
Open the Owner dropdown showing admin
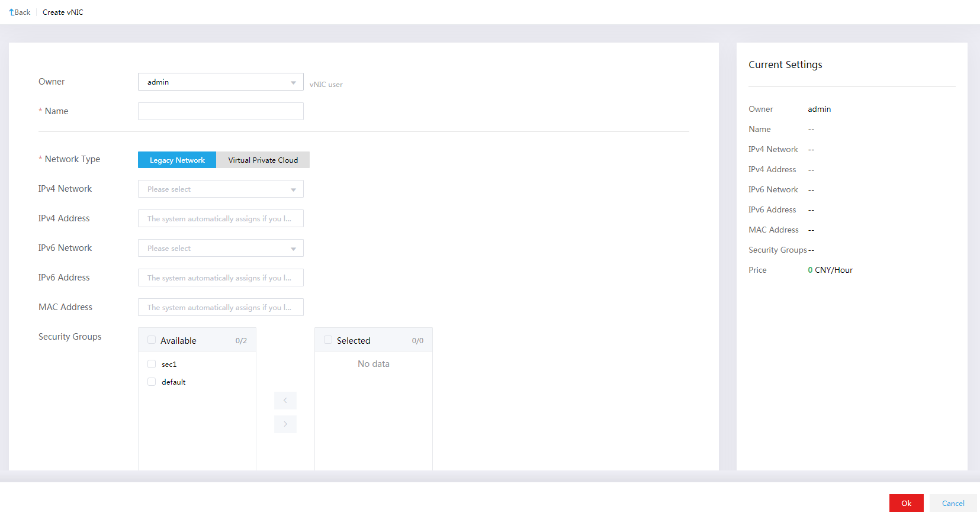click(221, 82)
